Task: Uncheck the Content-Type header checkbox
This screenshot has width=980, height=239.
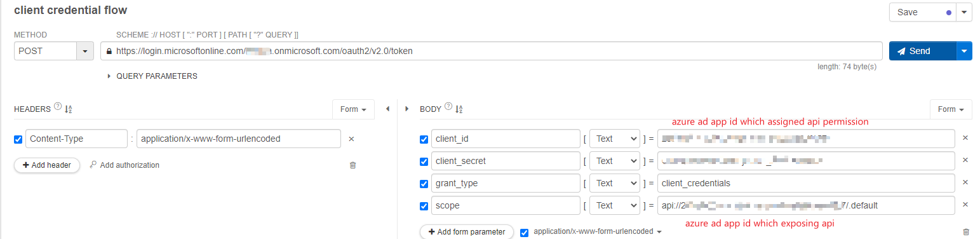Action: point(18,139)
